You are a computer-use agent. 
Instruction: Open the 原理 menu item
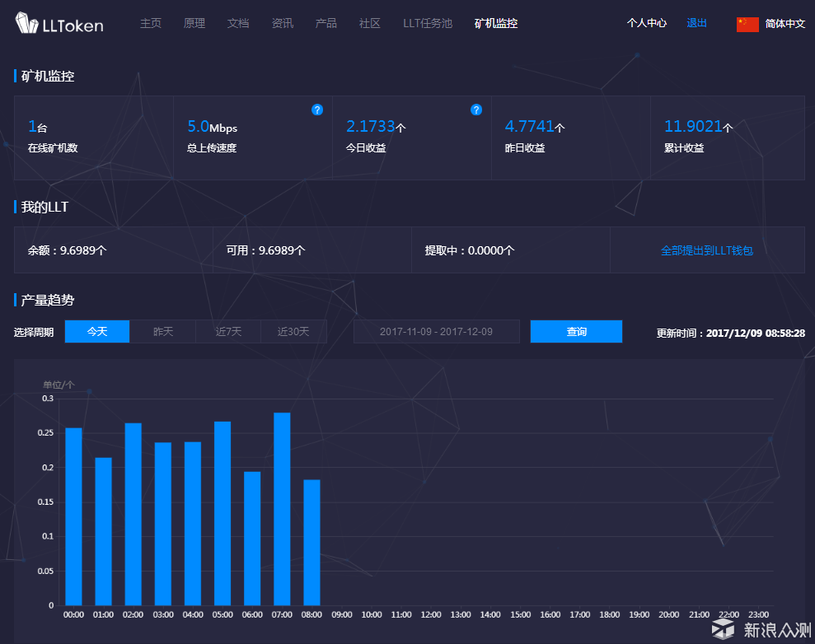[194, 23]
